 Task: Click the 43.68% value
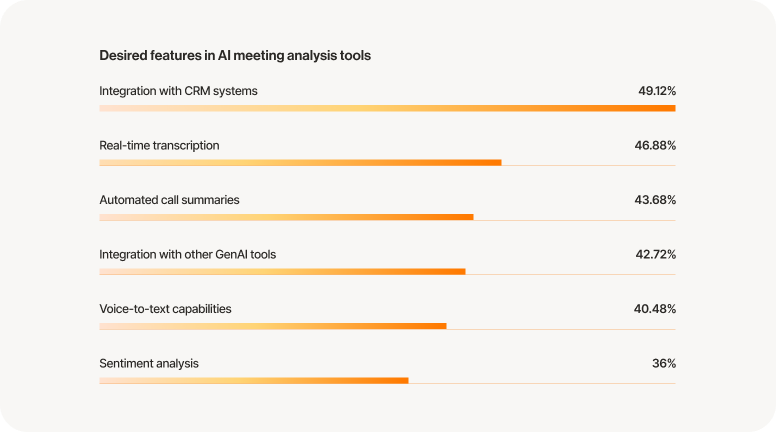pos(655,200)
